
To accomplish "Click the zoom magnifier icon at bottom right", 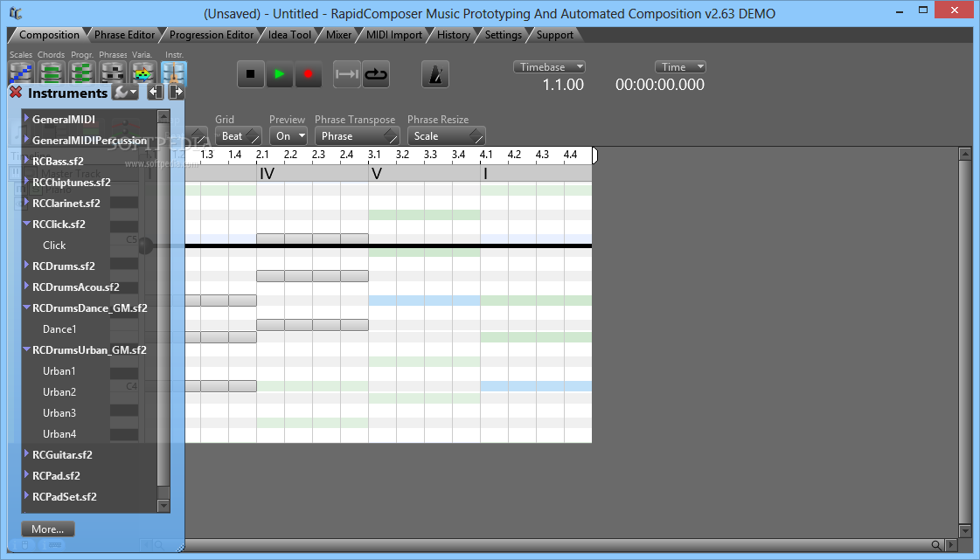I will point(935,545).
